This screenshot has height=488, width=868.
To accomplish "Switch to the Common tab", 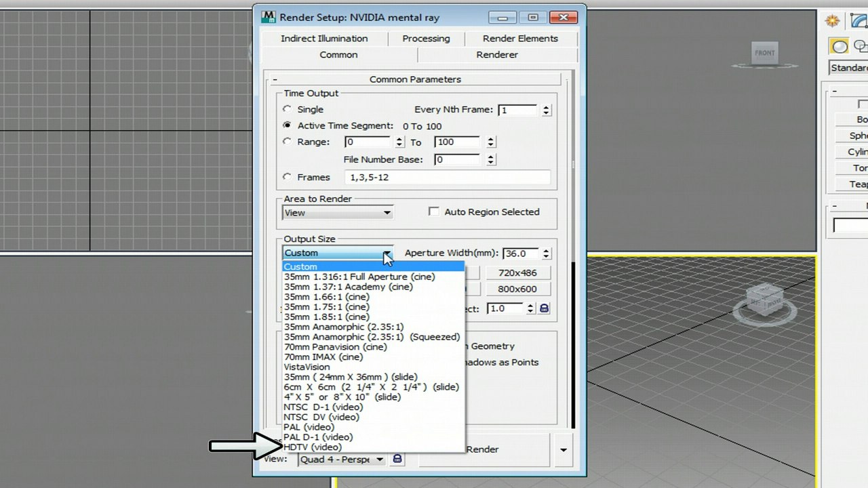I will click(x=338, y=55).
